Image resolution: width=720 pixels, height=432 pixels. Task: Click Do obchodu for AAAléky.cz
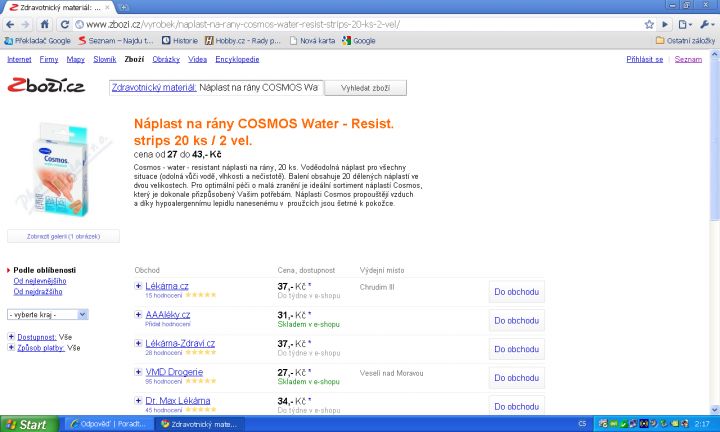[x=517, y=320]
